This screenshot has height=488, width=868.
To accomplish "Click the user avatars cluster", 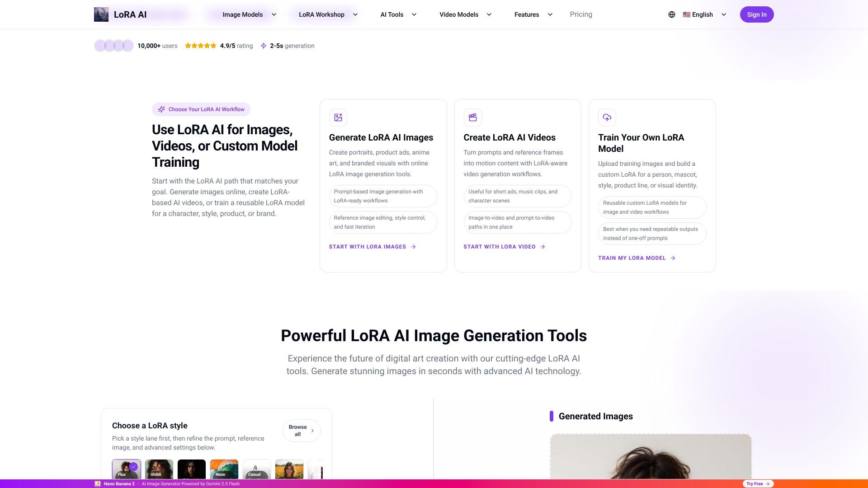I will (114, 46).
